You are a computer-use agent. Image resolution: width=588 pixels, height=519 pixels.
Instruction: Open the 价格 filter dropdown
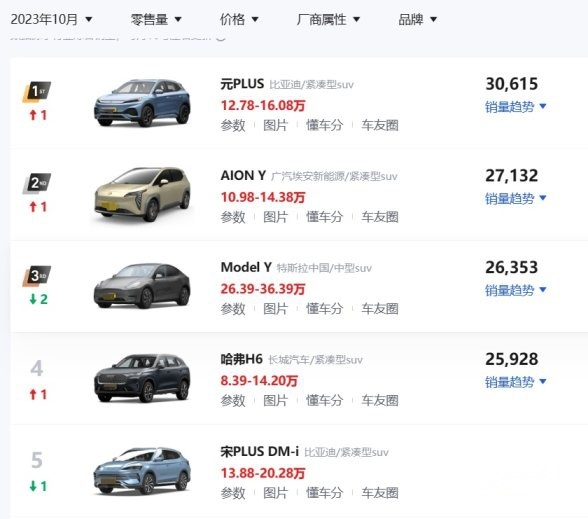[239, 19]
